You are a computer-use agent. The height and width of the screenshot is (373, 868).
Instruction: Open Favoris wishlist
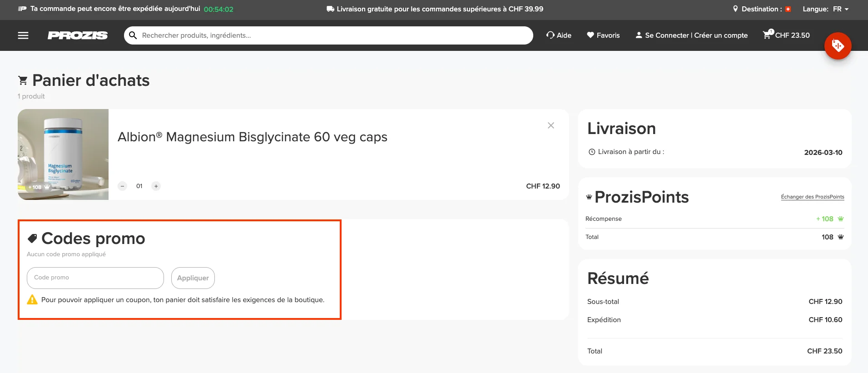point(603,35)
